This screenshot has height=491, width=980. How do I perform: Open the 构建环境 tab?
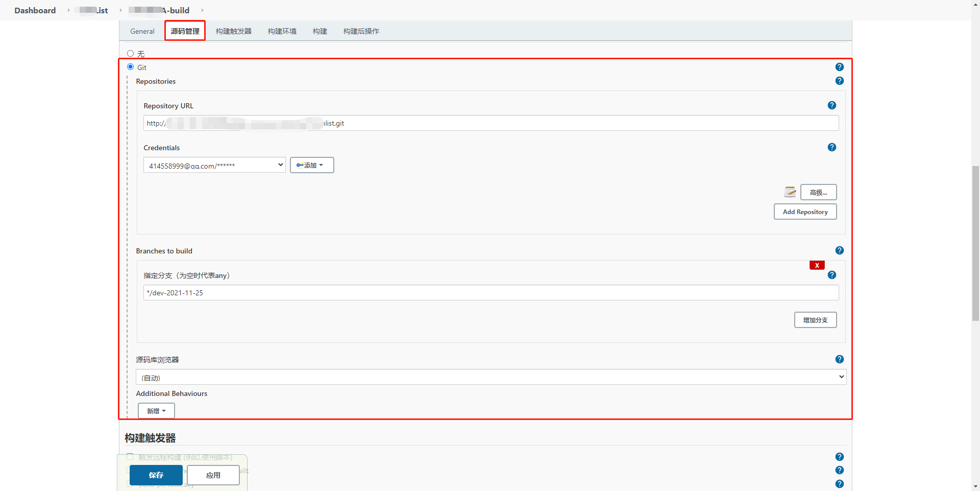pos(282,31)
